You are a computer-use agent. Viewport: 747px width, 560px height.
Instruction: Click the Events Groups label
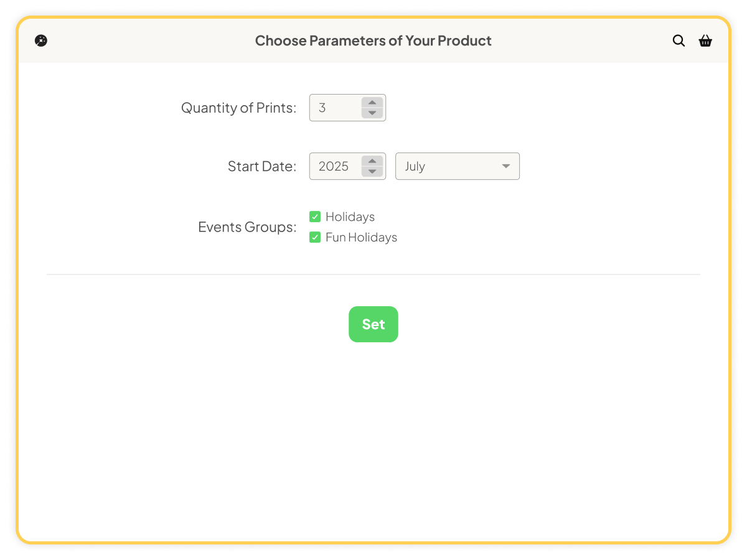pos(247,227)
